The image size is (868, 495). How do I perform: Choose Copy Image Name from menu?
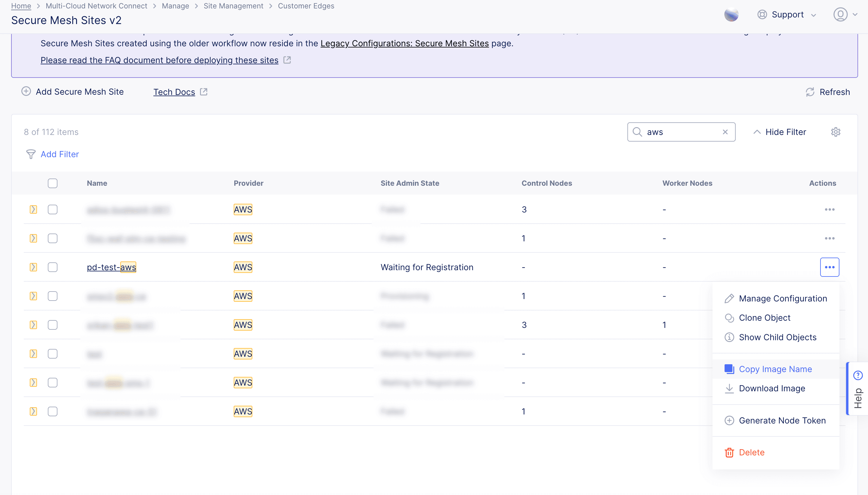click(775, 369)
